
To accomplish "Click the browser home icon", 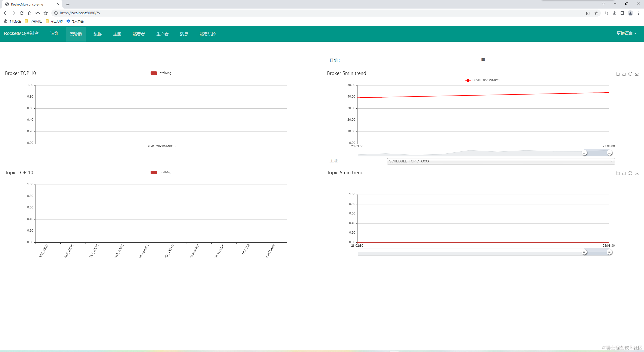I will click(x=30, y=13).
